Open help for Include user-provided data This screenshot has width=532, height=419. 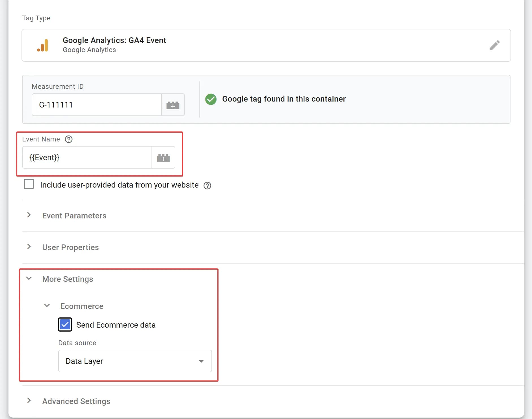point(207,186)
